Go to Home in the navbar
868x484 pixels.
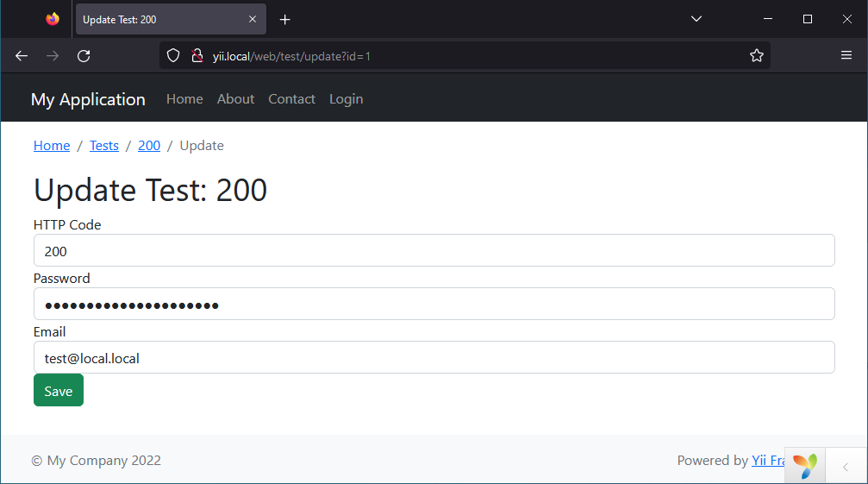(x=185, y=99)
